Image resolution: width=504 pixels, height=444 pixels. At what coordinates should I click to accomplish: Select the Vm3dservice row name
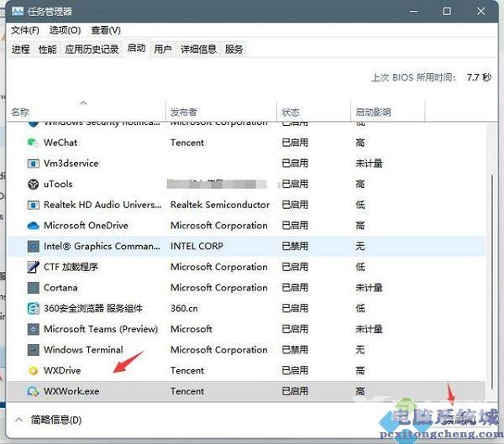point(71,163)
